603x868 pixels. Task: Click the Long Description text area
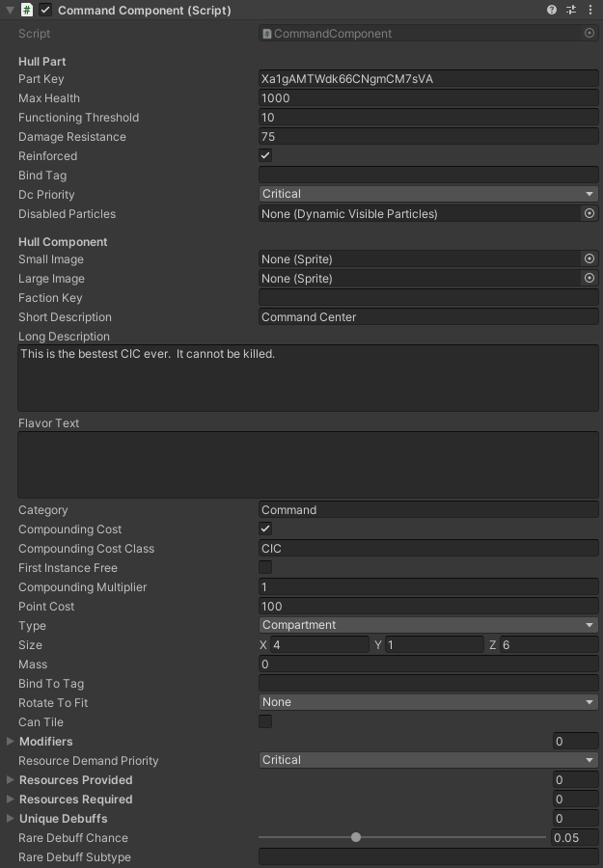coord(308,377)
